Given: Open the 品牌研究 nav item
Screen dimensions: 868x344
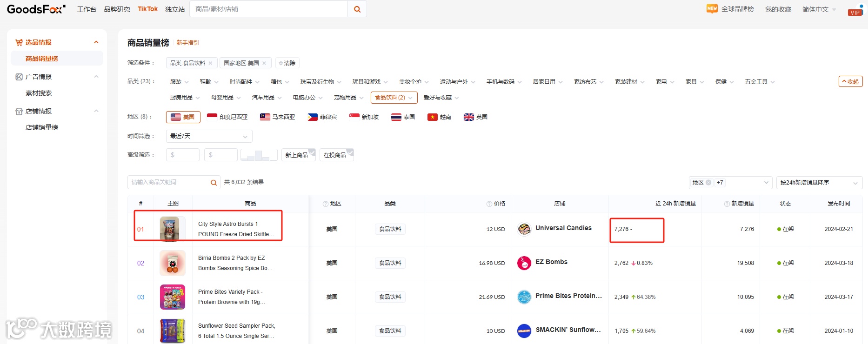Looking at the screenshot, I should 117,9.
